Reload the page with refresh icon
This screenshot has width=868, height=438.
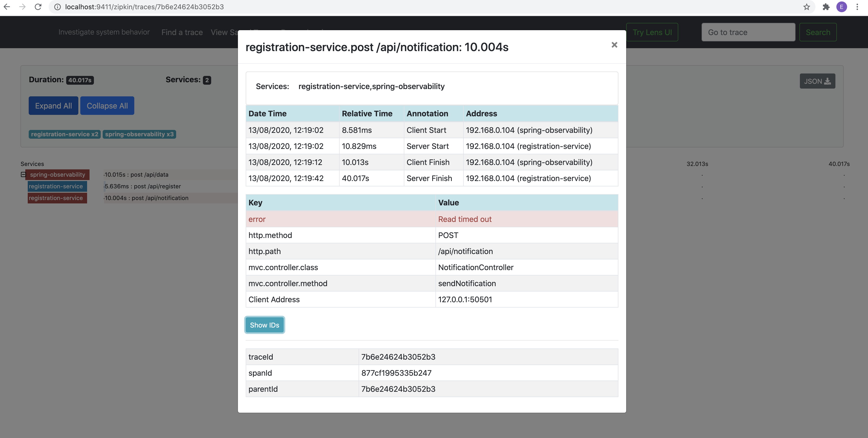coord(38,7)
